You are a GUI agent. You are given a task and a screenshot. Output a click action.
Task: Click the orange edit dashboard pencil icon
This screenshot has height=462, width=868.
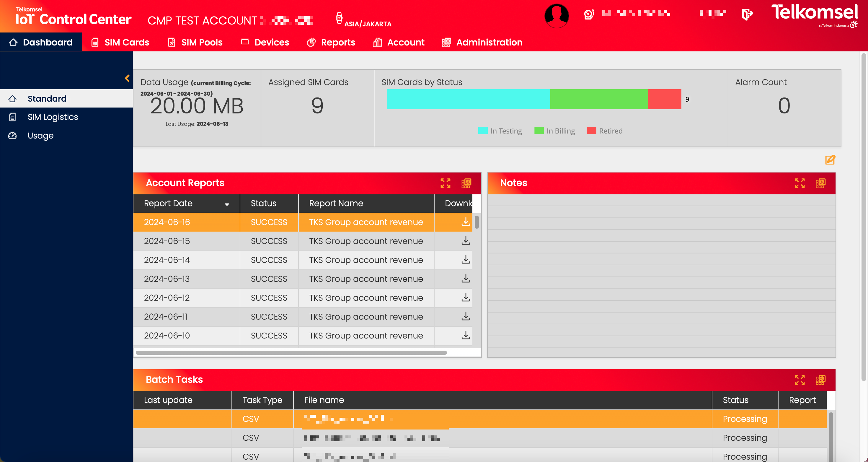830,160
